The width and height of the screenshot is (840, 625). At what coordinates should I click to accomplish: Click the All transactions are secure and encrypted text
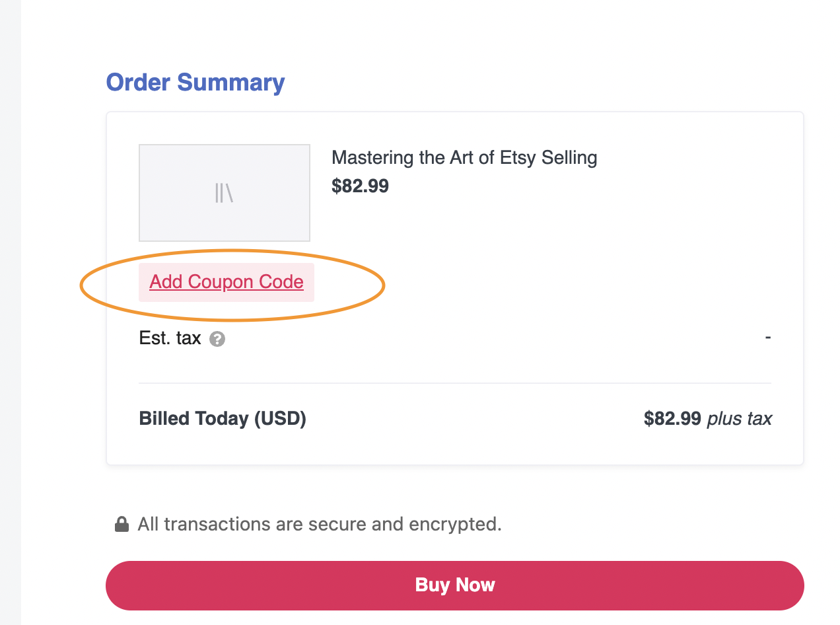(320, 525)
